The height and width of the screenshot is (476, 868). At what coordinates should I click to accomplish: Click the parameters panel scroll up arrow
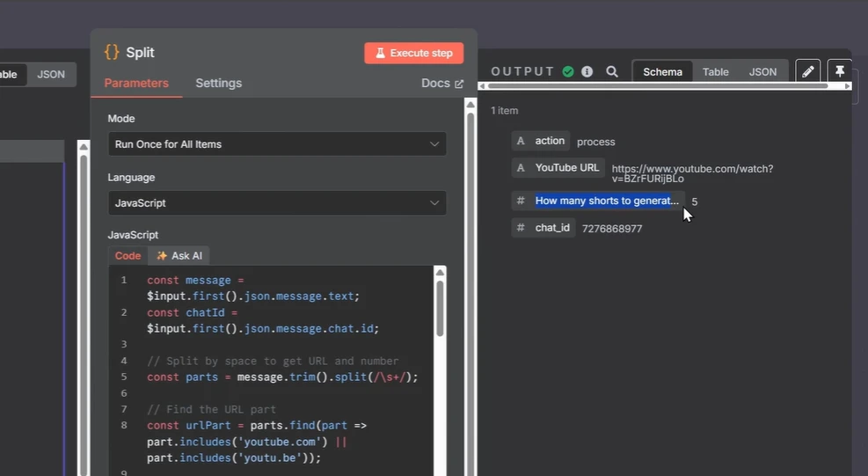(470, 104)
